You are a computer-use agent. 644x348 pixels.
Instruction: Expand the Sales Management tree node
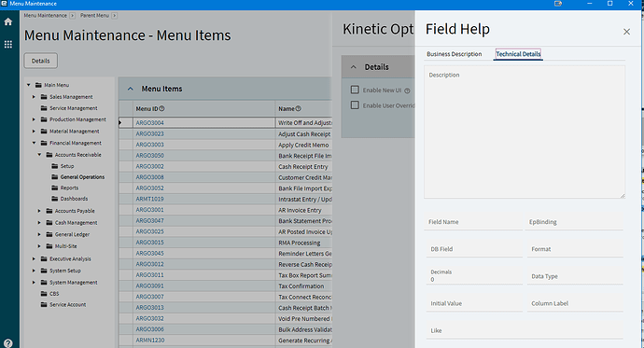click(35, 97)
